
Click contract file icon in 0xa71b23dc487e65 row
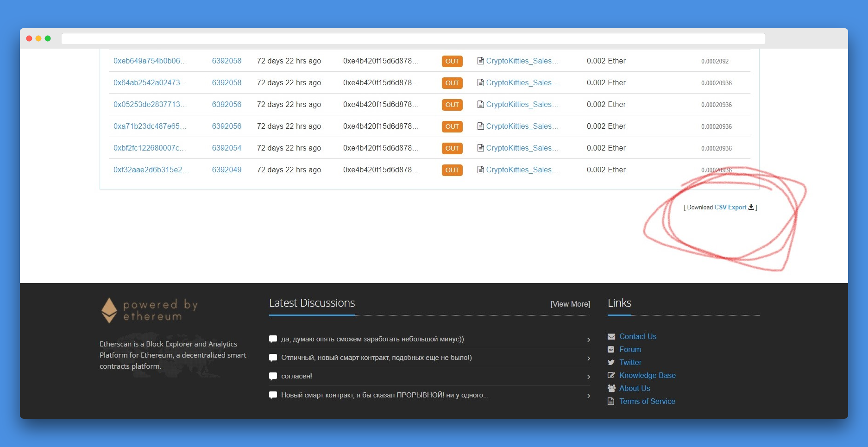[481, 126]
